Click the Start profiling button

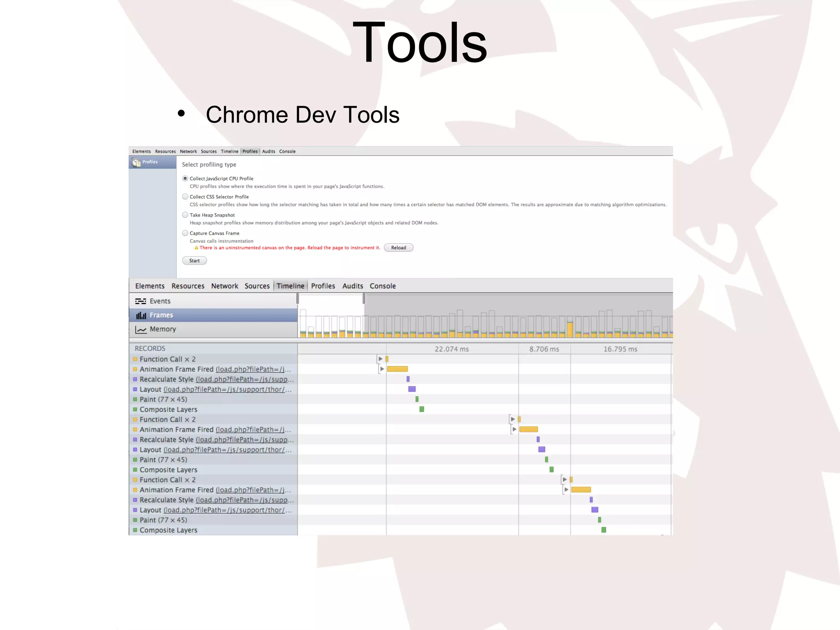pos(194,260)
